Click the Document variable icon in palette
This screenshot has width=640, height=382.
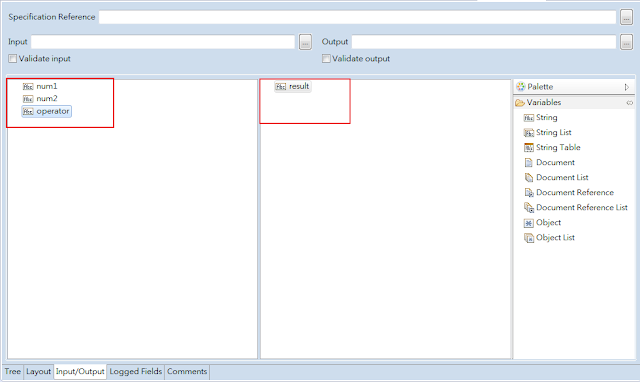pyautogui.click(x=529, y=163)
